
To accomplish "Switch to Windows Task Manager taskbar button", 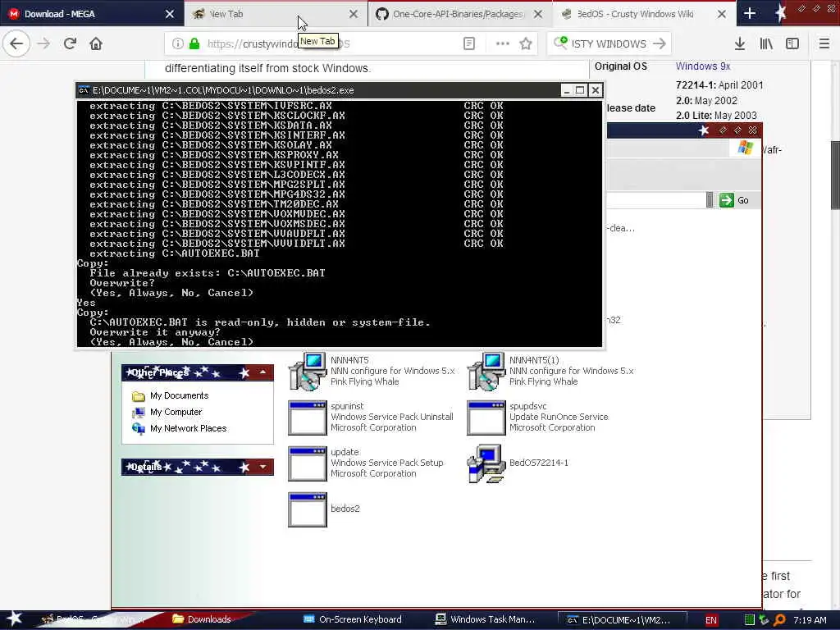I will tap(485, 620).
